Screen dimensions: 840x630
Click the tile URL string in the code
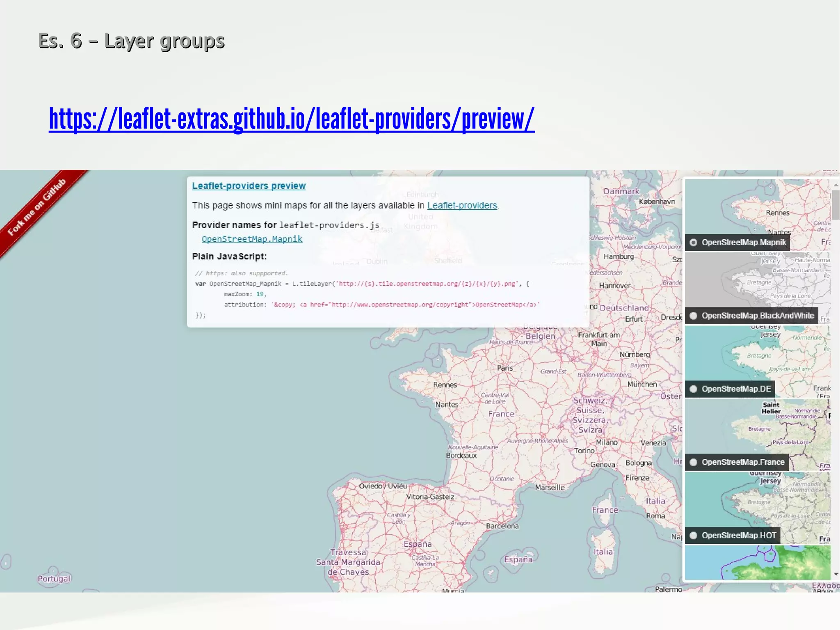click(428, 284)
